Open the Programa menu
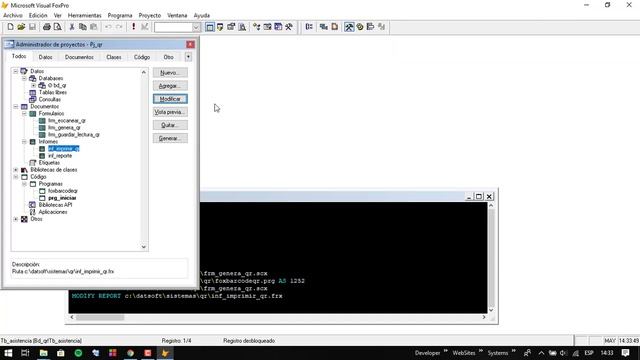 (120, 15)
